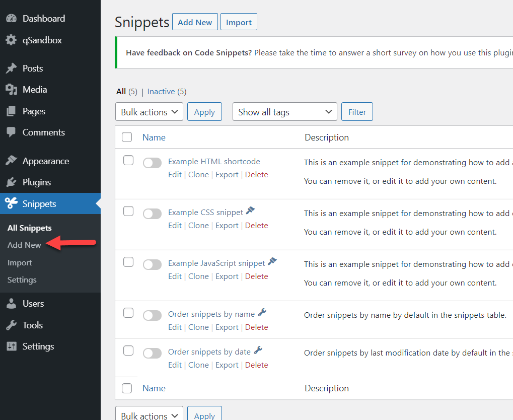The image size is (513, 420).
Task: Open the Users menu item
Action: (33, 304)
